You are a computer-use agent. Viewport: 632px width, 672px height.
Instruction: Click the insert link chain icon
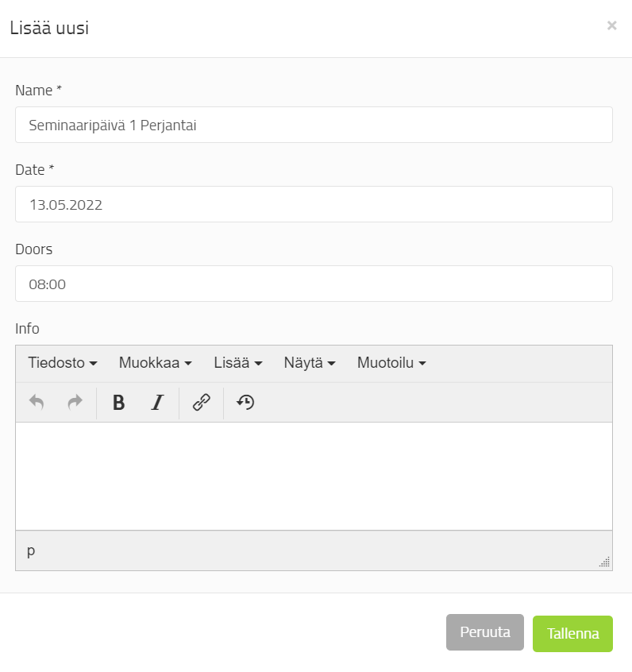[x=202, y=403]
